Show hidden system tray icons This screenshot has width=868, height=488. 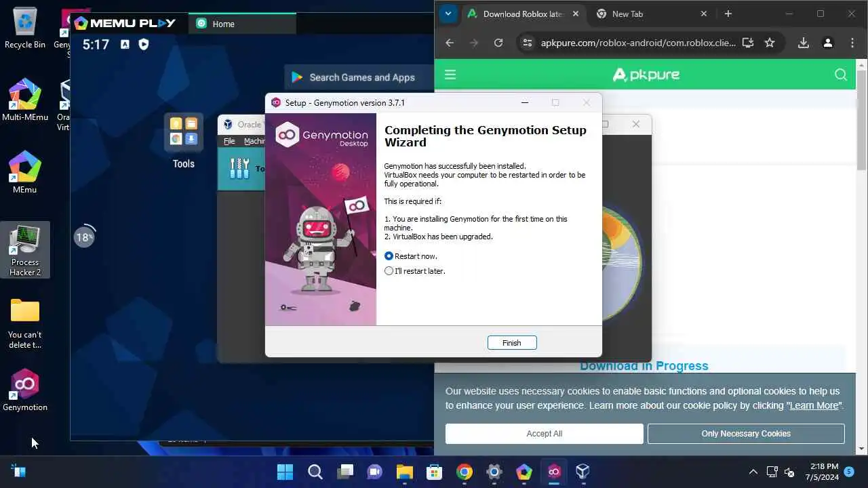point(753,472)
